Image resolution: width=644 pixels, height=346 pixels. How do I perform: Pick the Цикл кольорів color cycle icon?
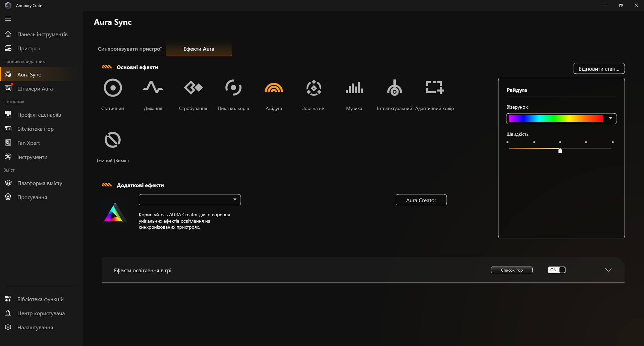233,88
